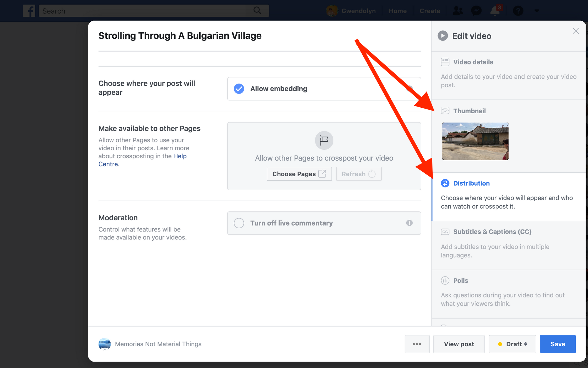Open Subtitles & Captions (CC) section
Screen dimensions: 588x368
click(492, 232)
